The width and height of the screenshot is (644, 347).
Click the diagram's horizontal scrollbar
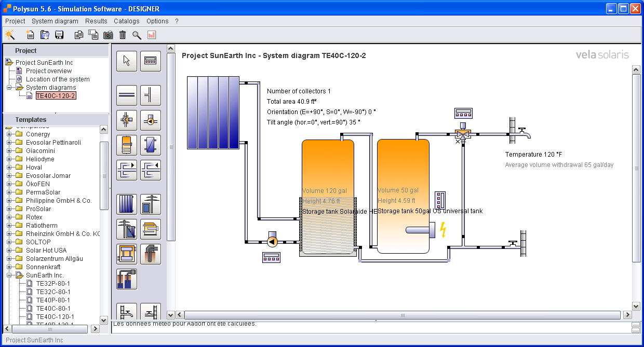[402, 315]
